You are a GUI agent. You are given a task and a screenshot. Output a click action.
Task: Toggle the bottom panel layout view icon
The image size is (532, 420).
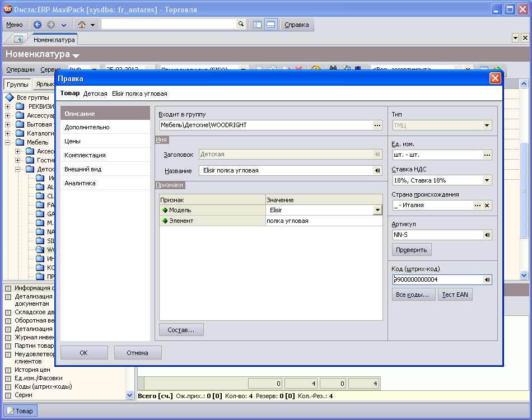(x=270, y=25)
